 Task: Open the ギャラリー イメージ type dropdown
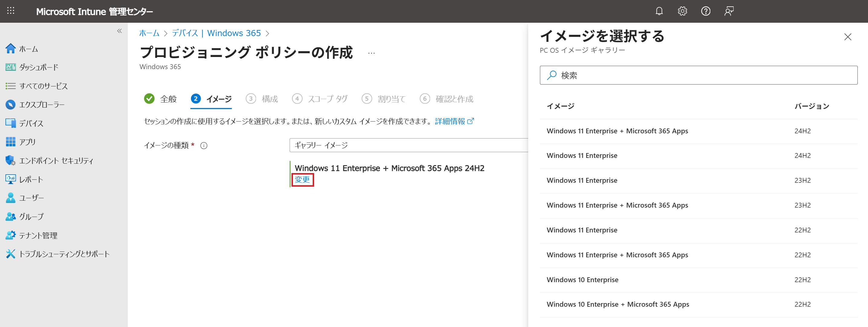click(x=408, y=145)
